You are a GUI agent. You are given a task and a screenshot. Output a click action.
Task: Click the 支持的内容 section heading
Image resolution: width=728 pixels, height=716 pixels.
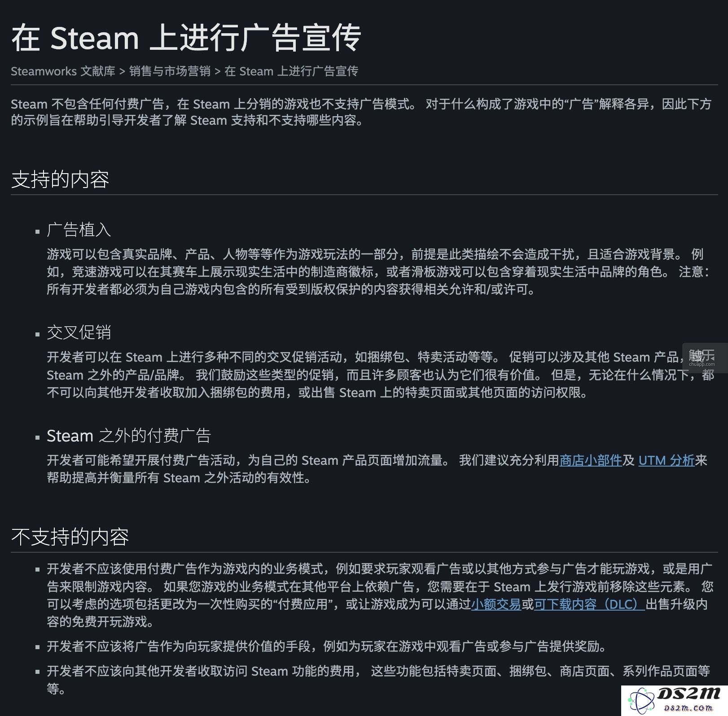60,179
